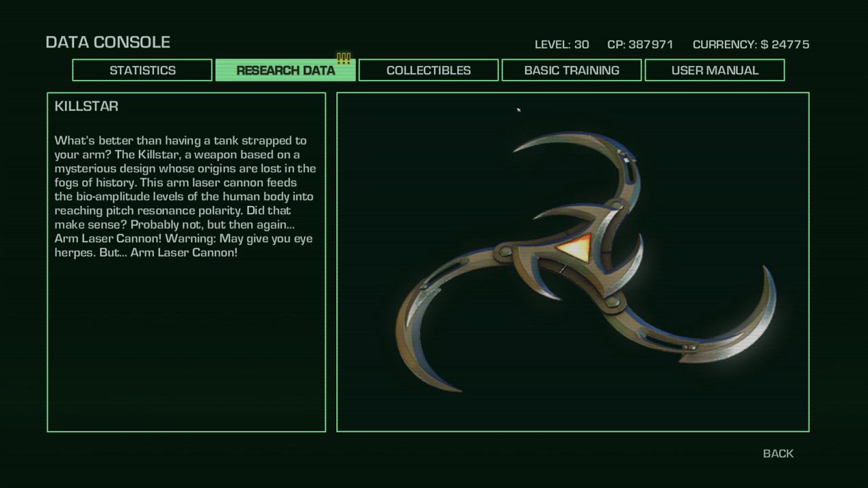Click the CP: 387971 value

click(640, 45)
